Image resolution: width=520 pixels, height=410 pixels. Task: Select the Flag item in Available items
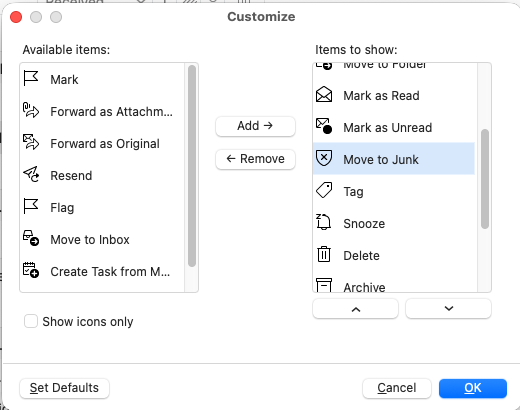coord(102,207)
